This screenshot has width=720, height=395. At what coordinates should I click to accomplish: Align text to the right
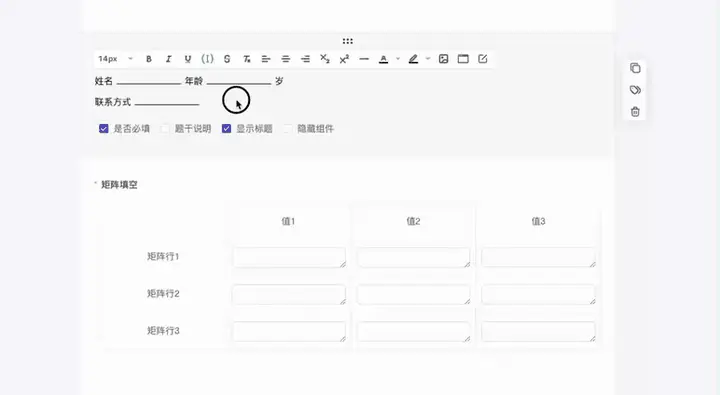(305, 59)
